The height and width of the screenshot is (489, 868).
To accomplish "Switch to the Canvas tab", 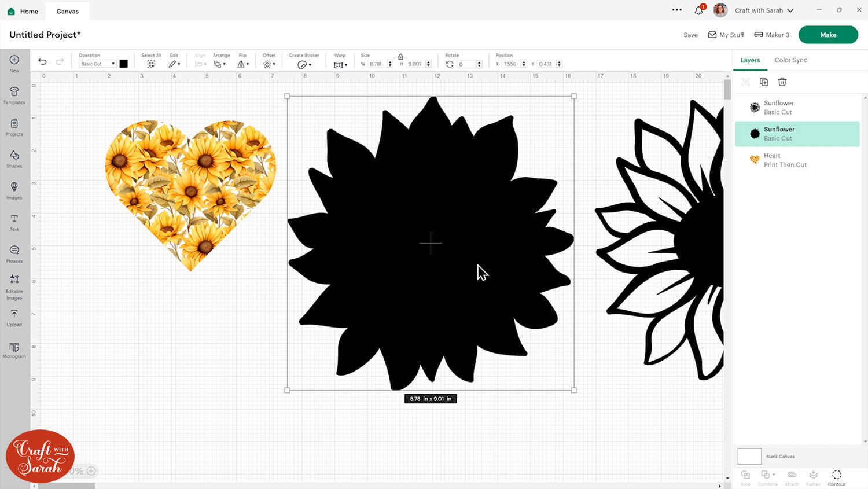I will click(68, 11).
